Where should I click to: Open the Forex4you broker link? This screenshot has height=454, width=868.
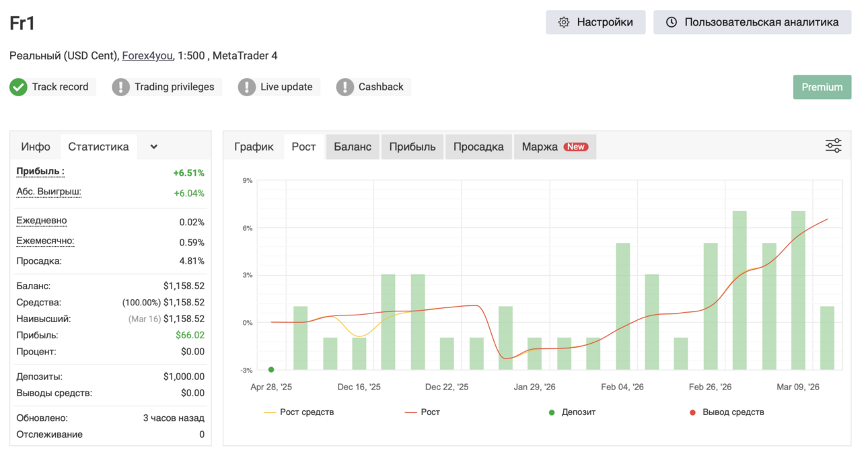coord(147,56)
